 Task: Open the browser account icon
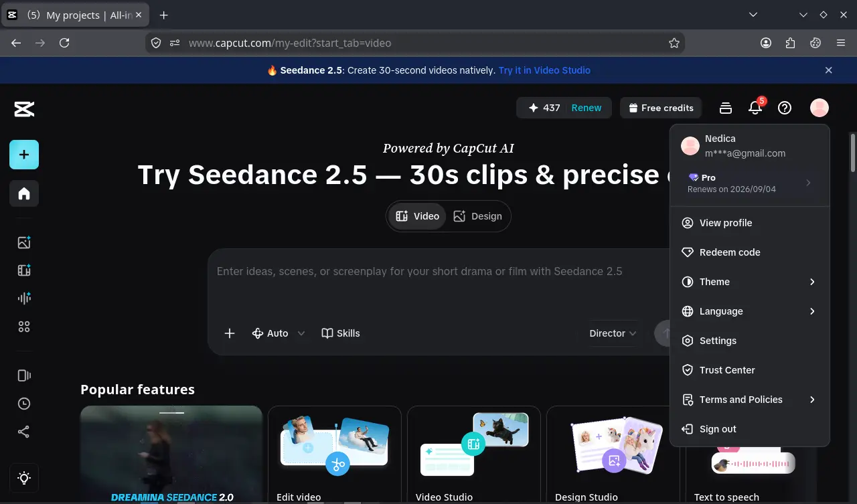pyautogui.click(x=766, y=43)
